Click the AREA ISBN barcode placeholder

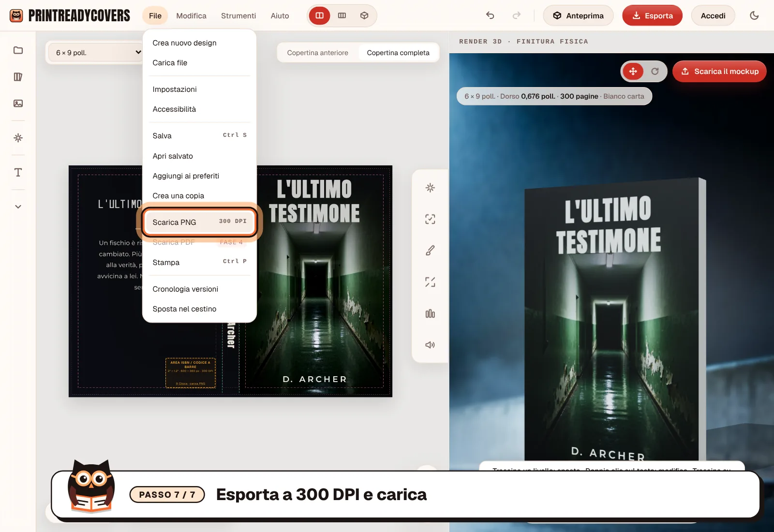(191, 373)
